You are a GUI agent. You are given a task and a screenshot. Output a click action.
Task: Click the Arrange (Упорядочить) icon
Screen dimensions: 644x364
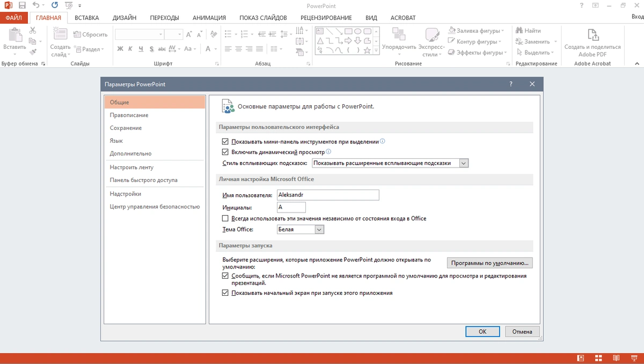pyautogui.click(x=399, y=34)
